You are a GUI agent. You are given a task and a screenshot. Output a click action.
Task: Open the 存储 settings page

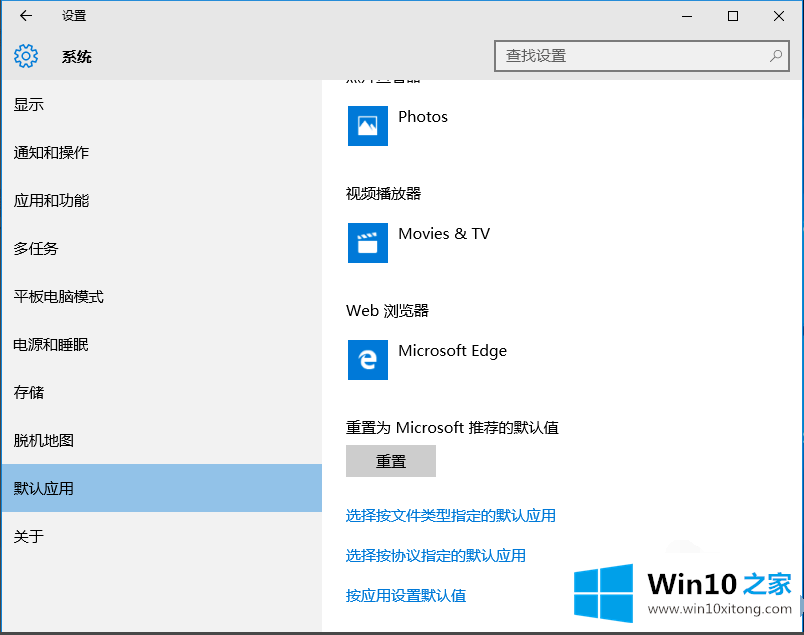(x=162, y=392)
